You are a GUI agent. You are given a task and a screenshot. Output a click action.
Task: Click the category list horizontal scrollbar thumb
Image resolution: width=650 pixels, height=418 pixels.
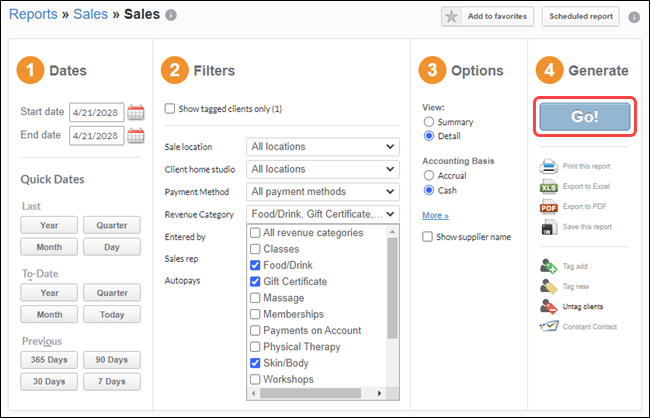310,393
